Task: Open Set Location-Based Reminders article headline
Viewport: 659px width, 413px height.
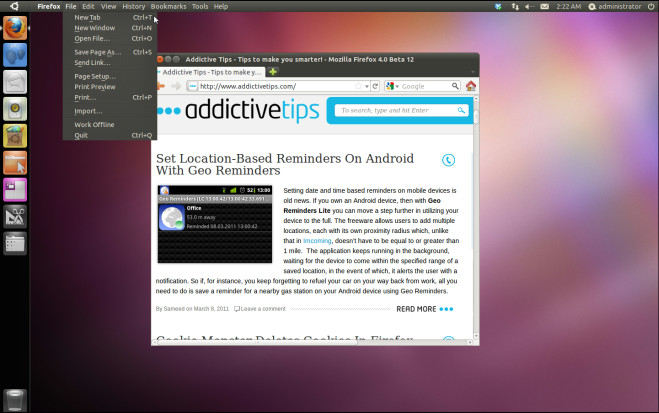Action: tap(285, 164)
